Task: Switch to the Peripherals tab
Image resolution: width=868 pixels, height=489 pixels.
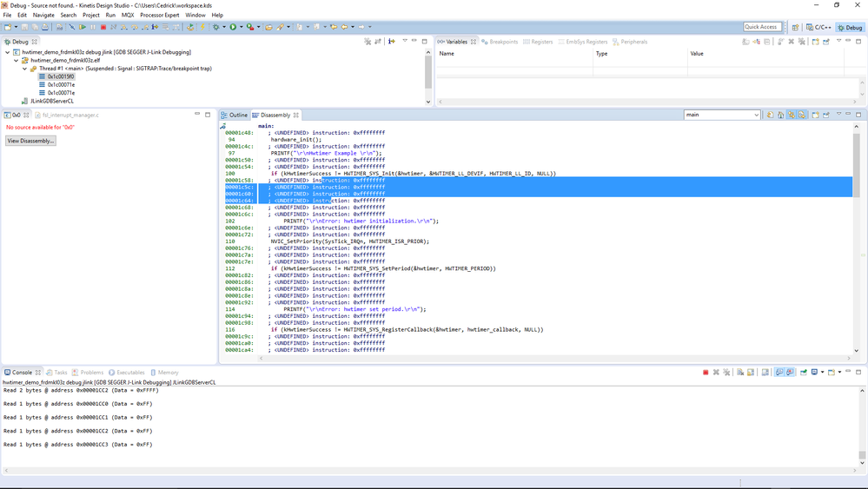Action: pyautogui.click(x=630, y=42)
